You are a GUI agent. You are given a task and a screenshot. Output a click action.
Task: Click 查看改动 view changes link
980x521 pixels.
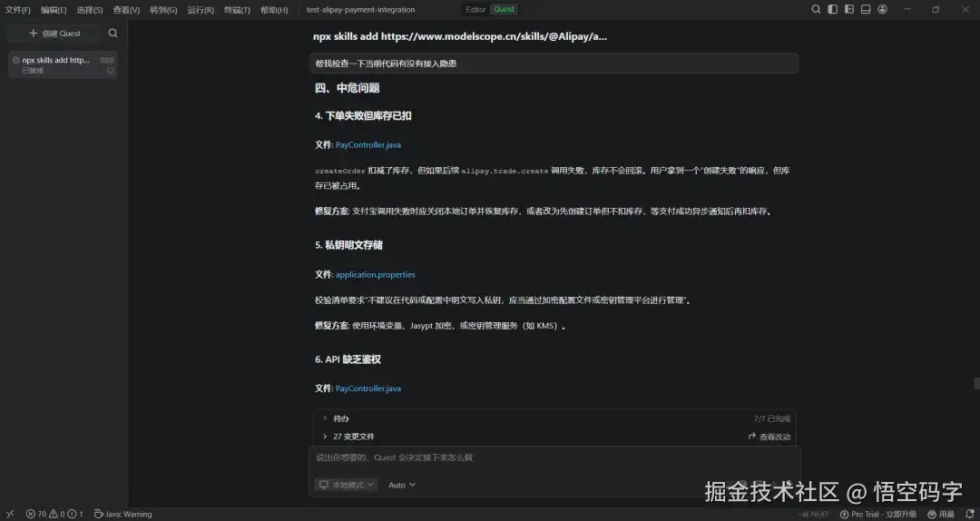tap(769, 437)
